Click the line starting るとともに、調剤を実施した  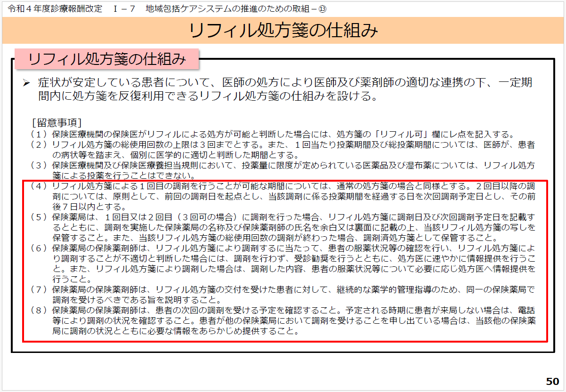pos(293,228)
